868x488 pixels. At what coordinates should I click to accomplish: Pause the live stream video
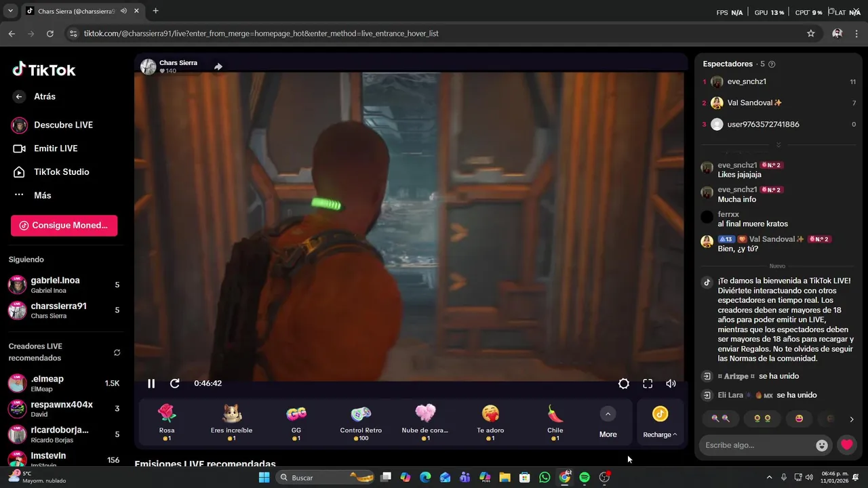coord(151,384)
